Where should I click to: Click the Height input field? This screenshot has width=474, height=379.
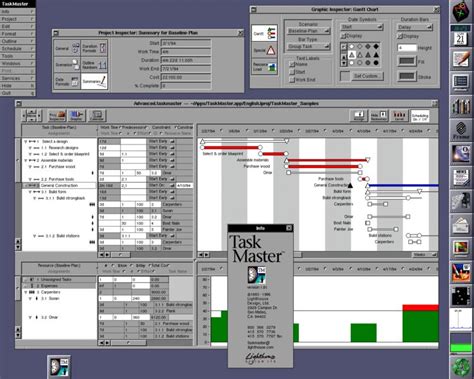pos(407,48)
